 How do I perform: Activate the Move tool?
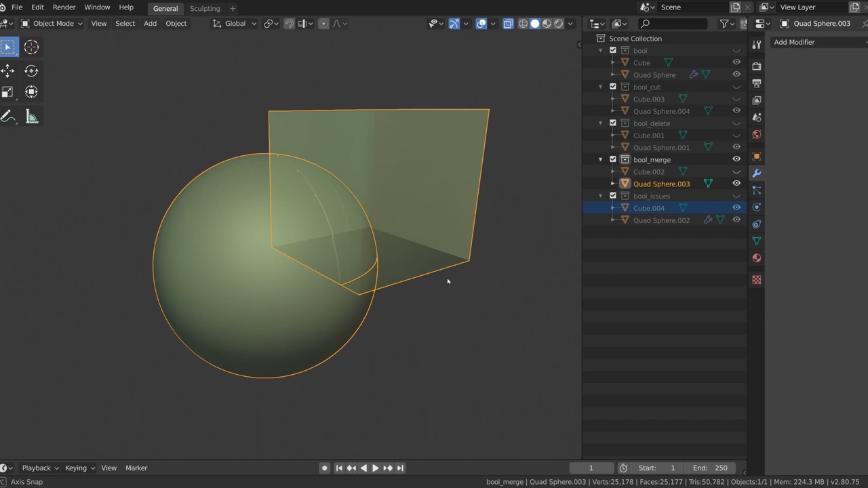tap(8, 70)
